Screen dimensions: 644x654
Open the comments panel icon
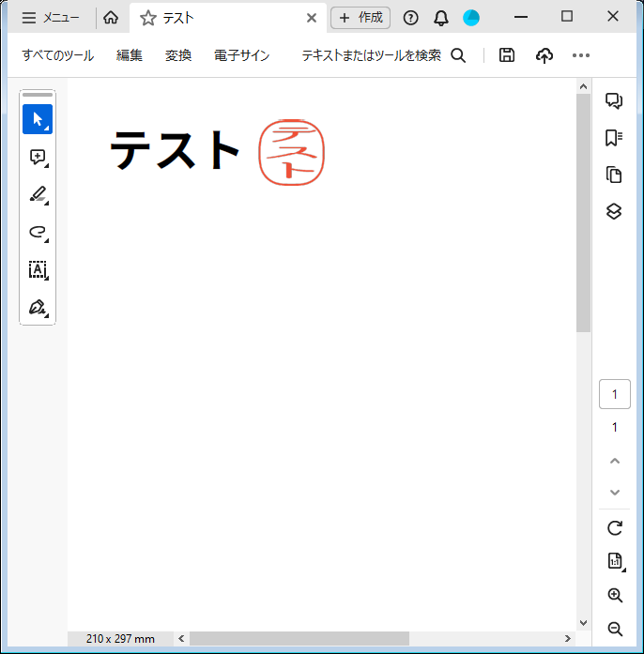coord(614,100)
